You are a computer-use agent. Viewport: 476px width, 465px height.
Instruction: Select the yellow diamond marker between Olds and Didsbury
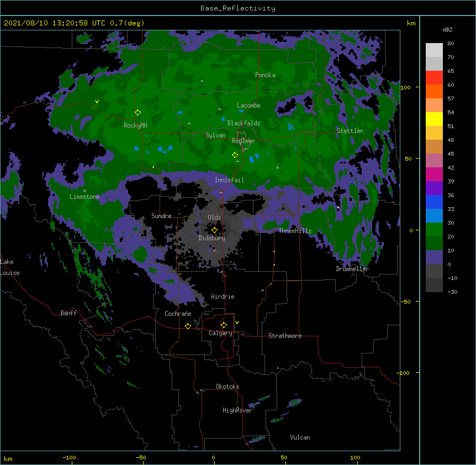[214, 230]
